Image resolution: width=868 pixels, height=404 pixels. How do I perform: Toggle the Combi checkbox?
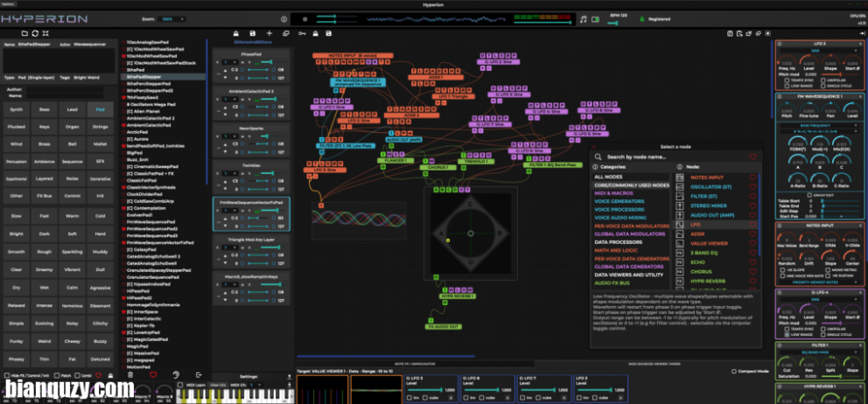[78, 375]
